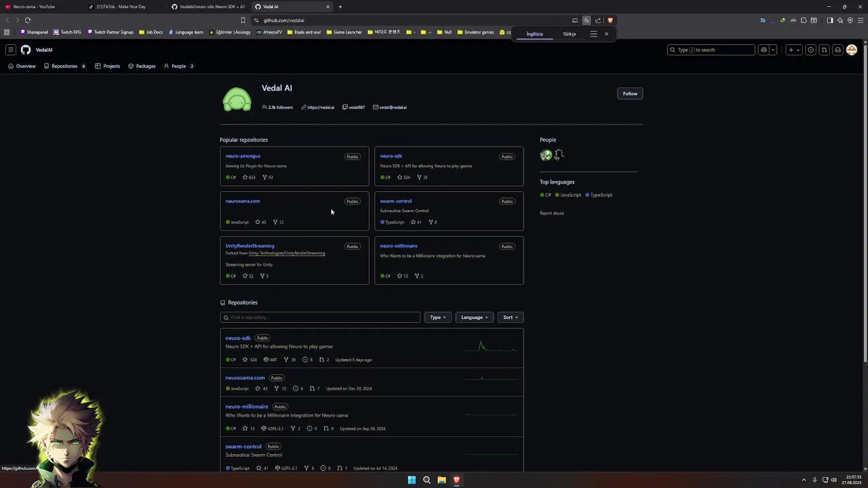View LGPL-2.1 license of neuro-millionaire row
The height and width of the screenshot is (488, 868).
pyautogui.click(x=272, y=428)
